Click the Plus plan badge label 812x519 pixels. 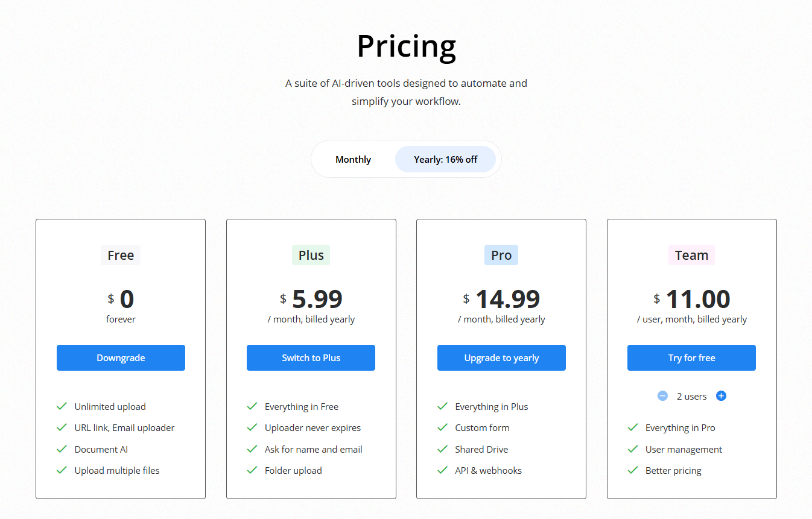311,255
